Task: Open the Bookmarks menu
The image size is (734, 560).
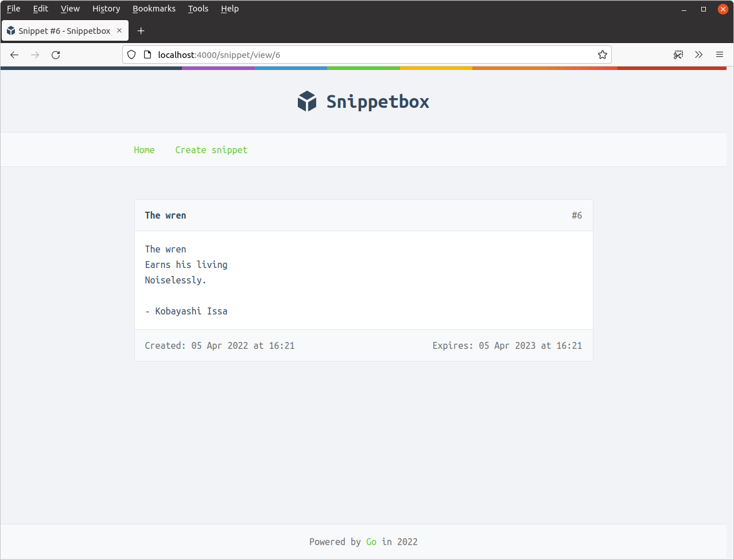Action: pos(154,9)
